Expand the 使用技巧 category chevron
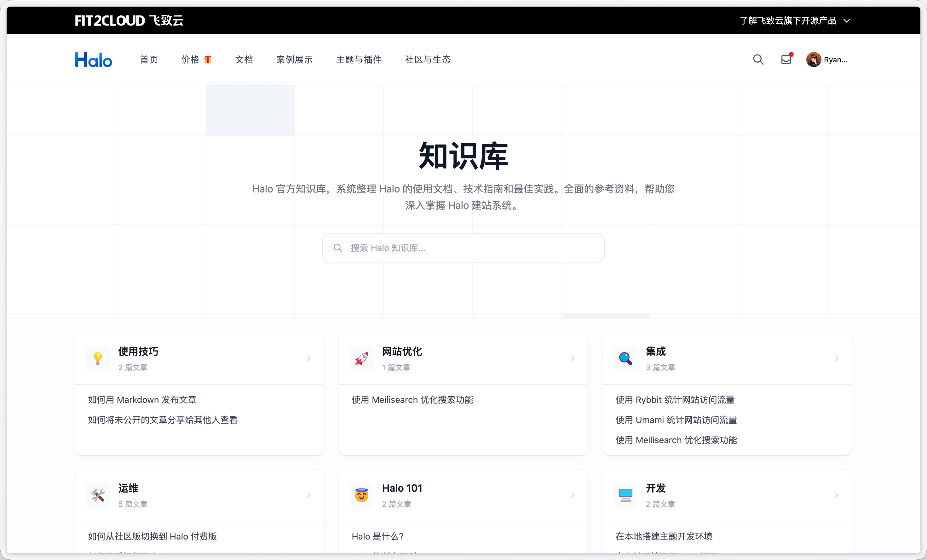This screenshot has height=560, width=927. click(x=308, y=358)
